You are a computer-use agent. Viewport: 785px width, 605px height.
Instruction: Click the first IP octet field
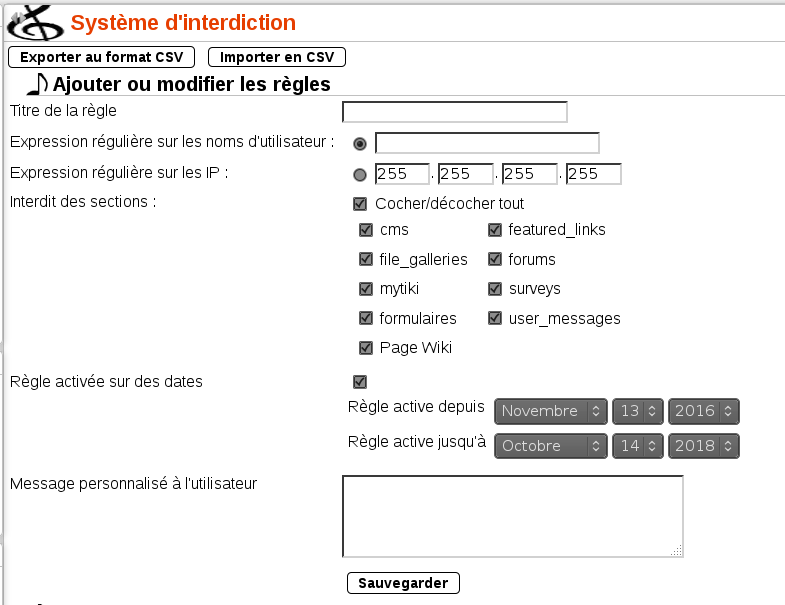click(x=402, y=175)
